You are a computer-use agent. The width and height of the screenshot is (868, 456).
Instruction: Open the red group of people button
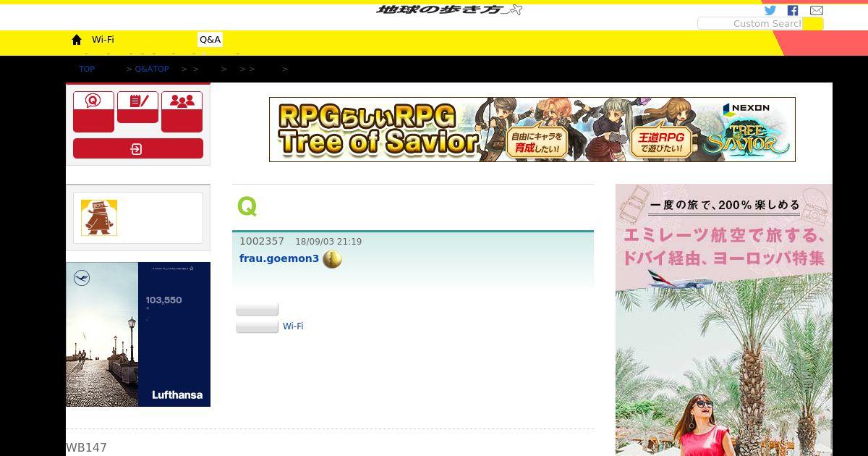(x=182, y=111)
